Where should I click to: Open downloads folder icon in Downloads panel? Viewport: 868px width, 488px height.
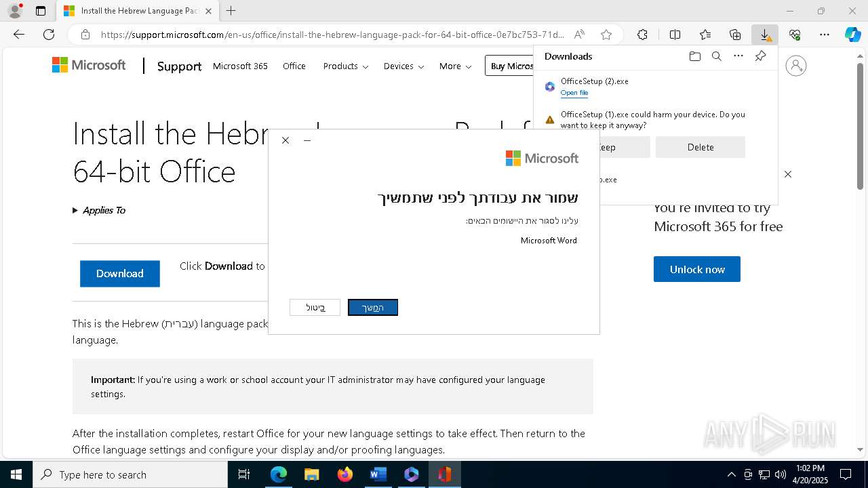point(695,56)
